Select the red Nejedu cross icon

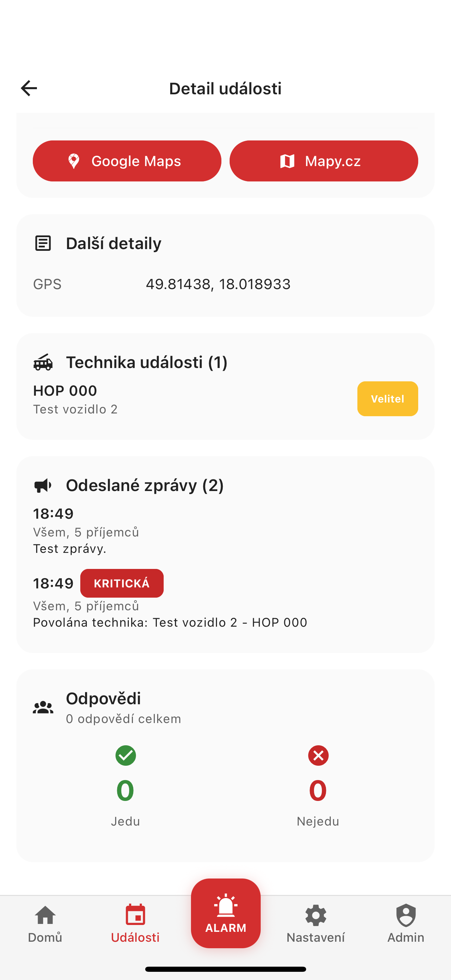[318, 755]
